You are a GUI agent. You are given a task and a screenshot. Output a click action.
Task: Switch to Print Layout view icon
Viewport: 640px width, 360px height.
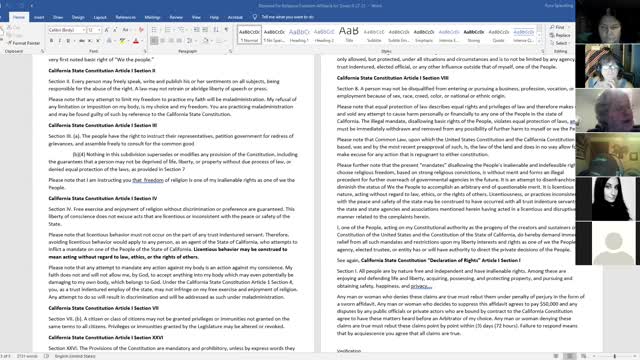(570, 356)
